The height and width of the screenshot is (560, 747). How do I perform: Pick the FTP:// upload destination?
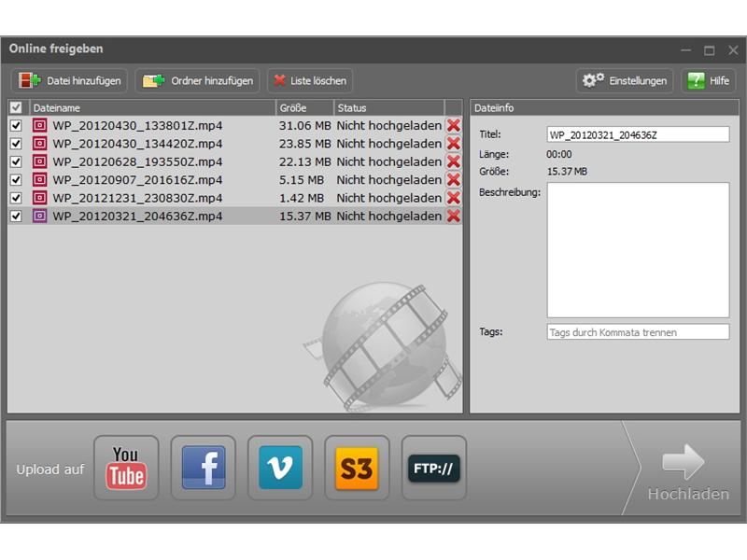click(434, 468)
